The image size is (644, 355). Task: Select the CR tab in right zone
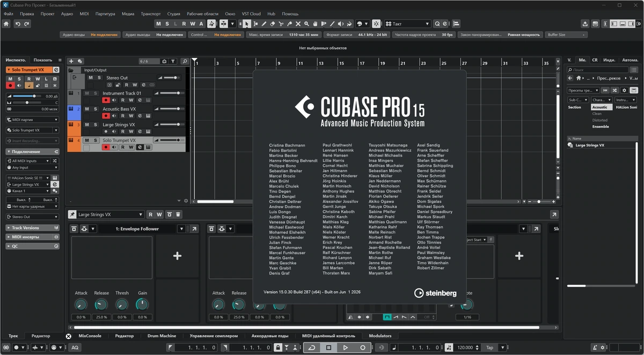tap(595, 60)
